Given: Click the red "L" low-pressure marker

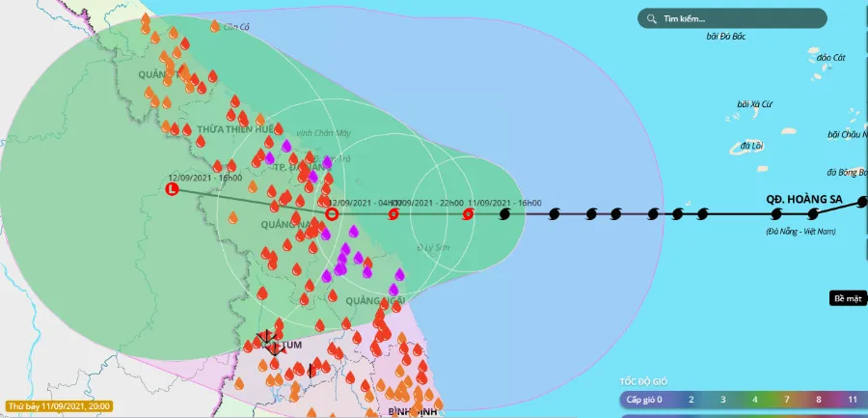Looking at the screenshot, I should 173,190.
